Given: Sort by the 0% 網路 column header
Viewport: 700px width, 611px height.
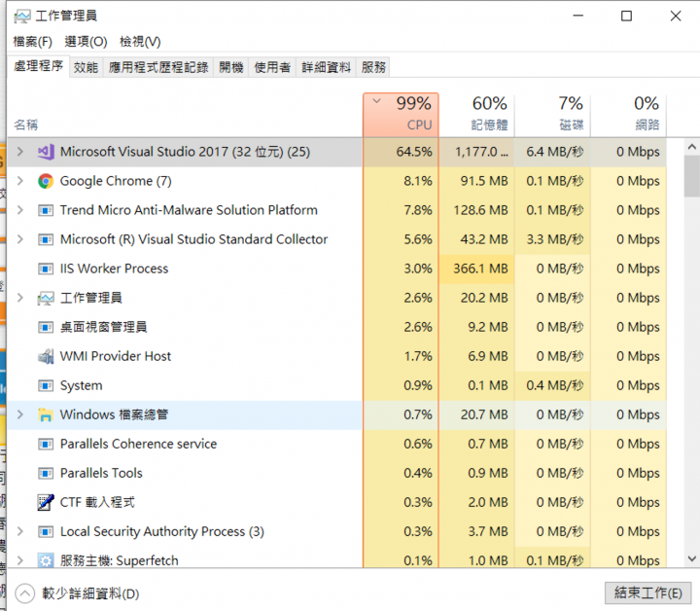Looking at the screenshot, I should coord(629,115).
